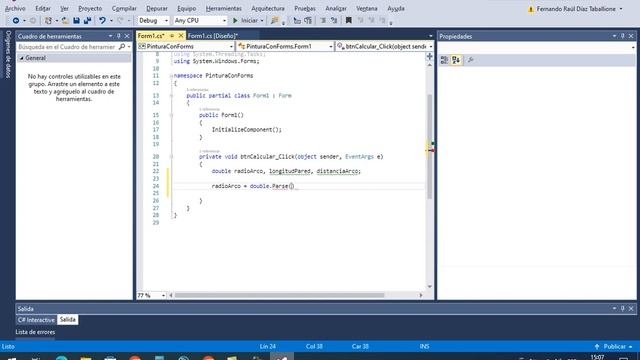Switch to the Form1.cs [Diseño] tab
The height and width of the screenshot is (360, 640).
[213, 36]
